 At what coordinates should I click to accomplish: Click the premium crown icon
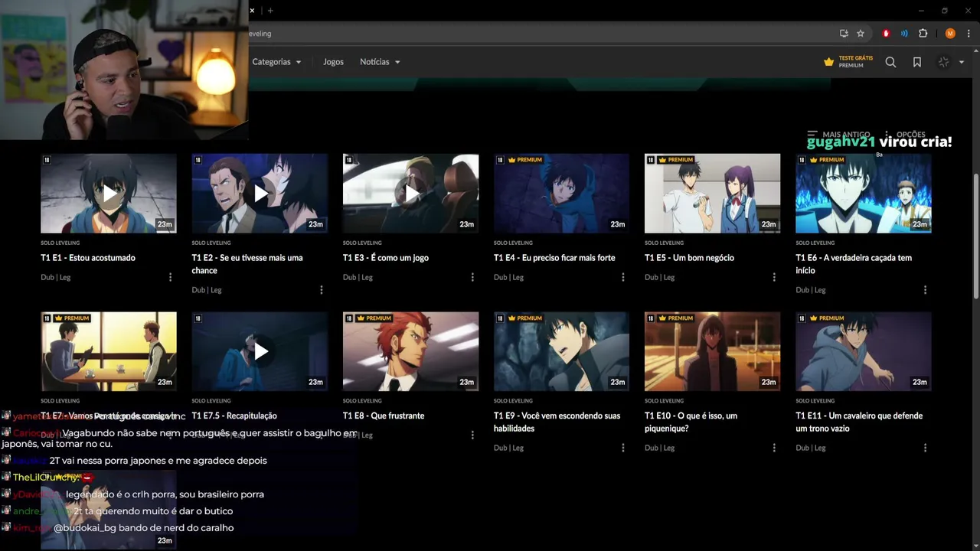(x=828, y=62)
